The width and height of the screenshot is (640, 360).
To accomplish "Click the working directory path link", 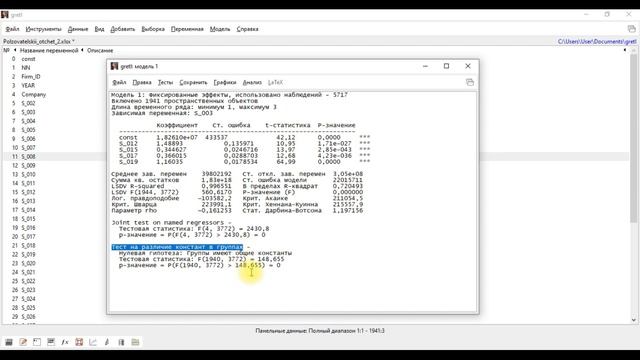I will pyautogui.click(x=597, y=42).
